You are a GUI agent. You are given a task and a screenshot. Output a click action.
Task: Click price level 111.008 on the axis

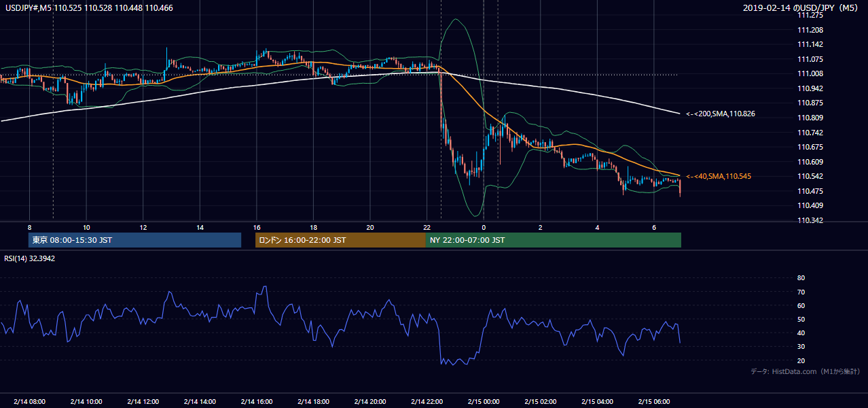(810, 73)
